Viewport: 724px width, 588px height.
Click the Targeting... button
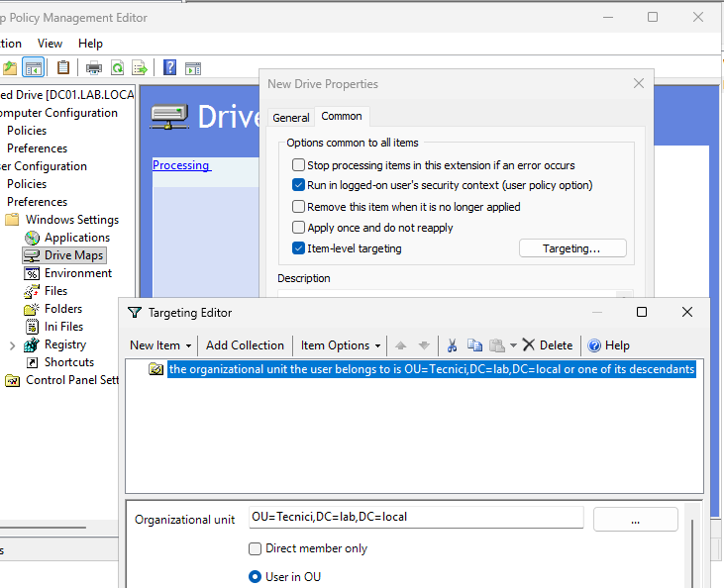pyautogui.click(x=571, y=248)
